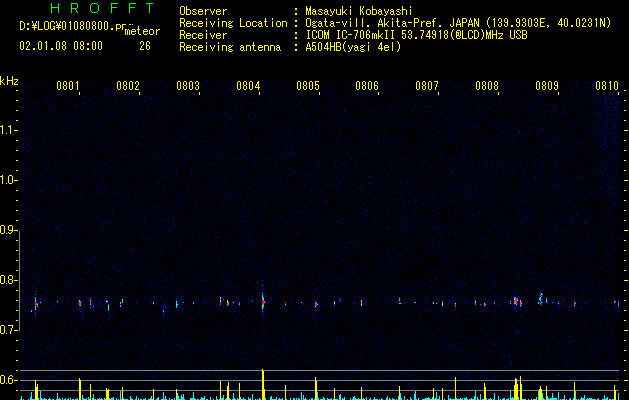Screen dimensions: 629x400
Task: Click the 0810 time marker
Action: [607, 85]
